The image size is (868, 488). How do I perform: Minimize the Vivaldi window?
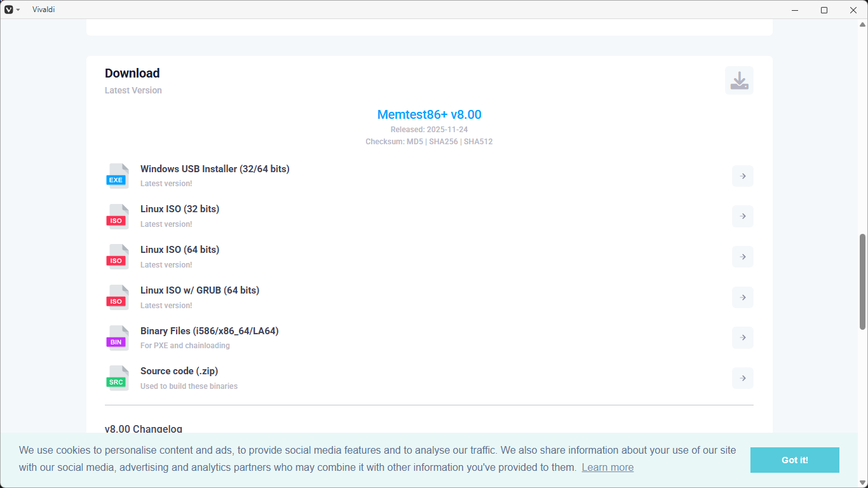pos(795,10)
